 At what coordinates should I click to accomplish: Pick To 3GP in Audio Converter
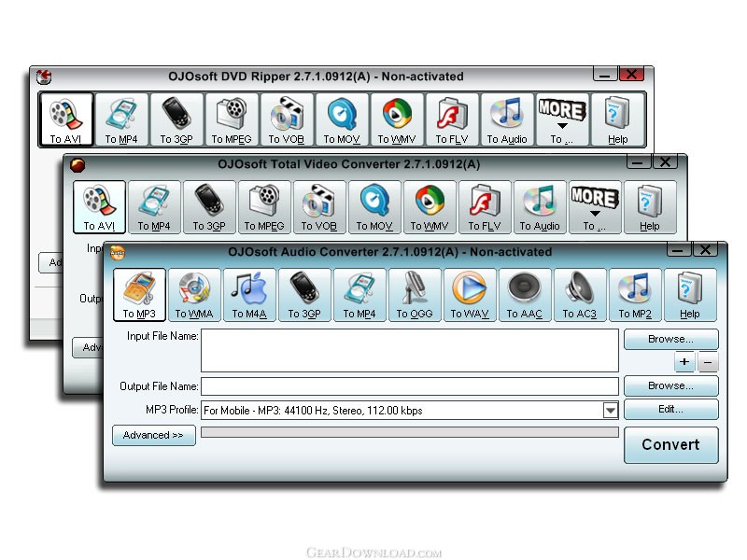(304, 295)
